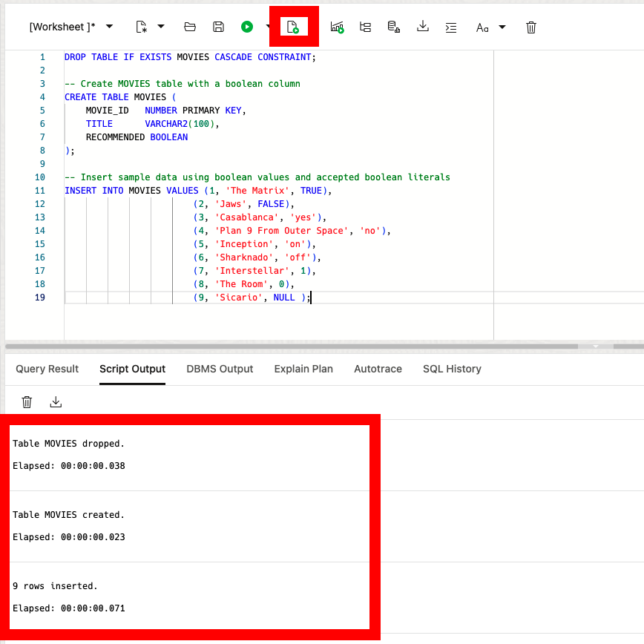Screen dimensions: 644x644
Task: Click the database icon in the toolbar
Action: pos(394,27)
